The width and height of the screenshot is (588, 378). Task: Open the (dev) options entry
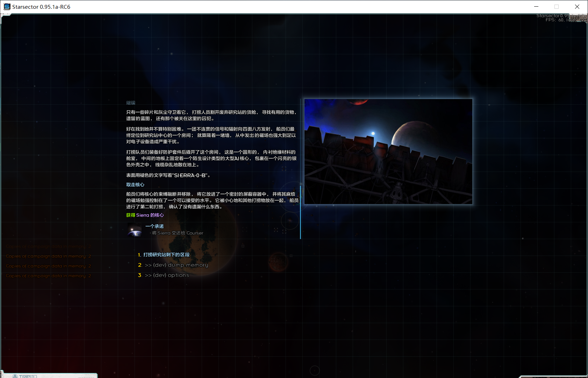pyautogui.click(x=167, y=275)
